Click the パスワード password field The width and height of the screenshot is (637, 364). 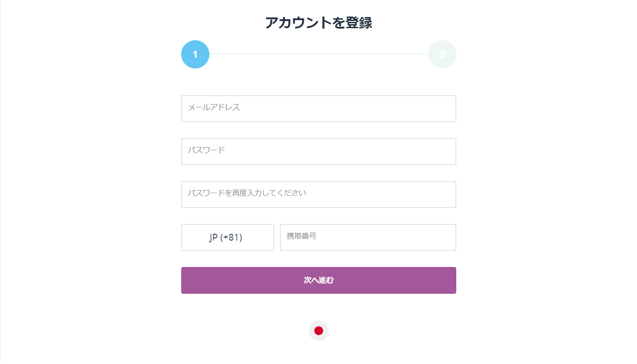tap(318, 152)
